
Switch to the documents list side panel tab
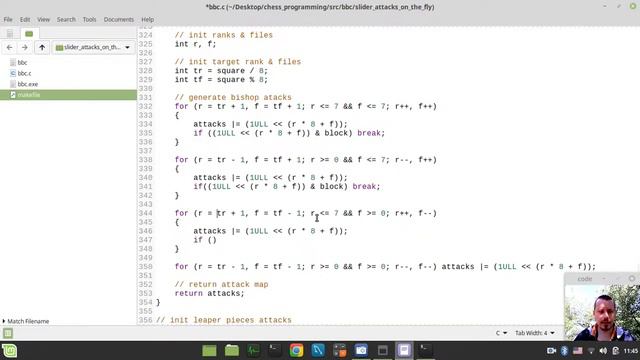[x=10, y=34]
